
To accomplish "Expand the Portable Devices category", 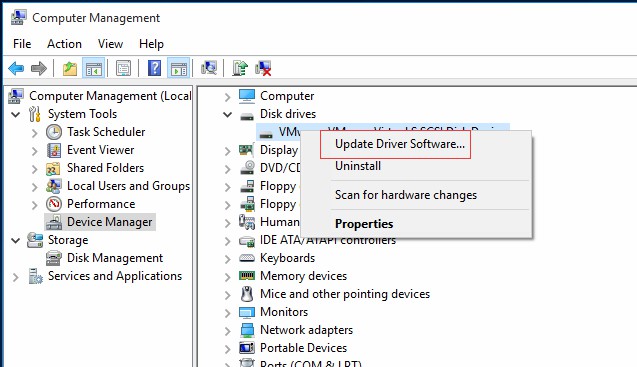I will click(228, 348).
